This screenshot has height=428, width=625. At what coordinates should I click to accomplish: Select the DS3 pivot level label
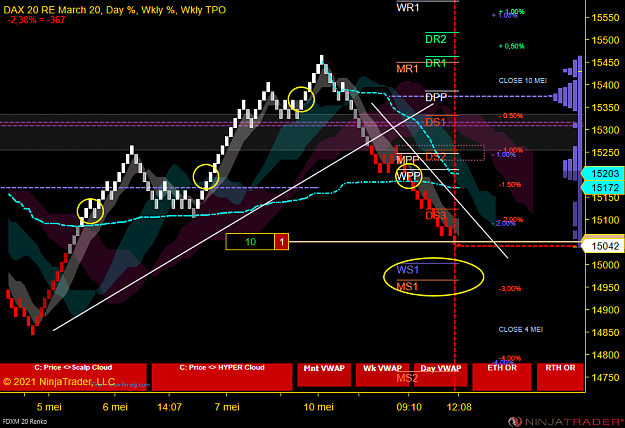tap(436, 215)
